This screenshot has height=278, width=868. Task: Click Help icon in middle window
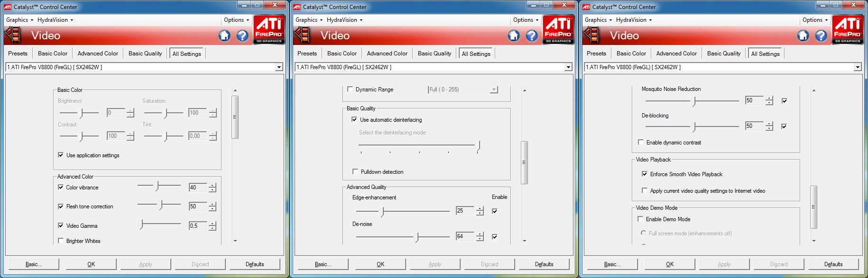pos(532,36)
